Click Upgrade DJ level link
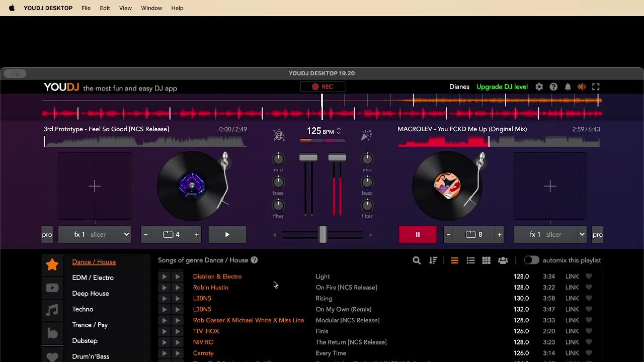644x362 pixels. click(x=502, y=87)
